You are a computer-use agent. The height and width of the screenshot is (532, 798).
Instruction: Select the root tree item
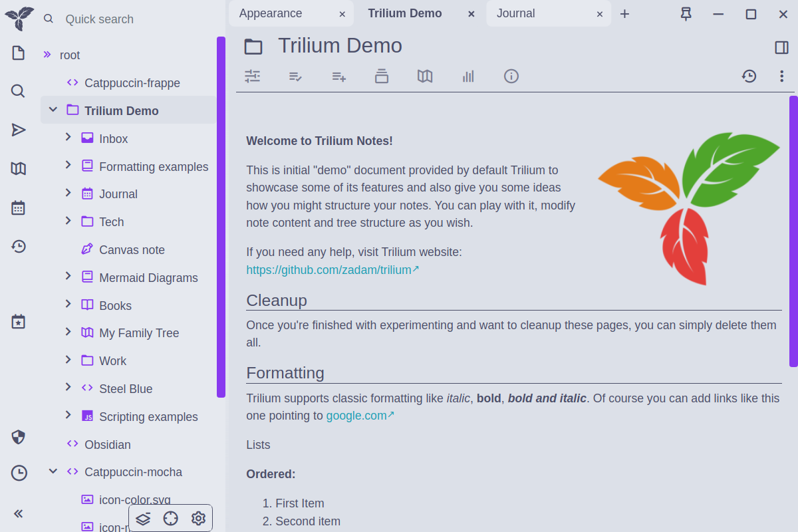pos(70,55)
